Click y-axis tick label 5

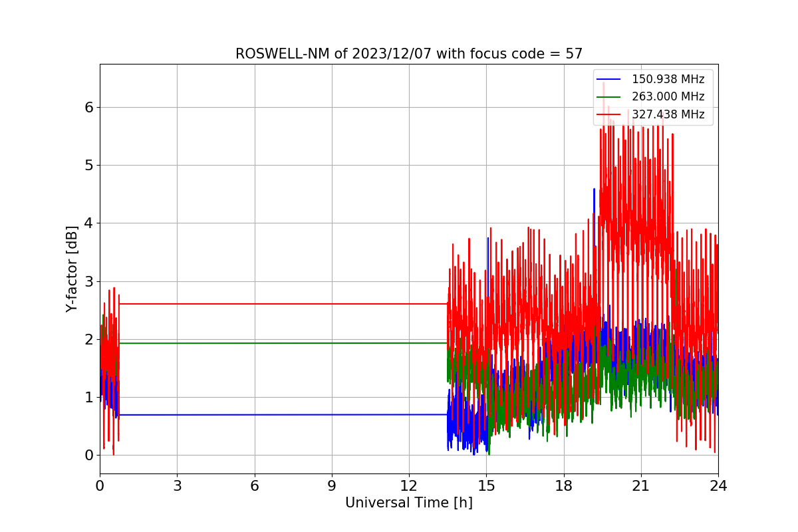point(89,165)
